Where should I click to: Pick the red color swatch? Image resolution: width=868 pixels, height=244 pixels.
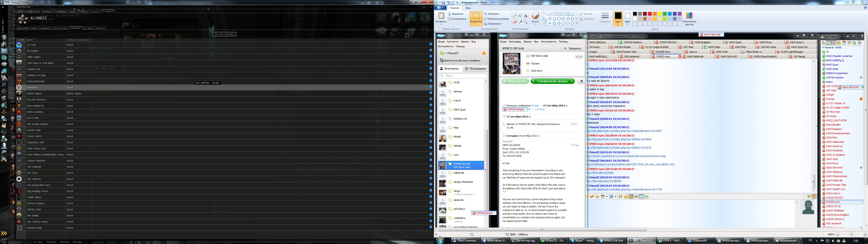coord(650,14)
